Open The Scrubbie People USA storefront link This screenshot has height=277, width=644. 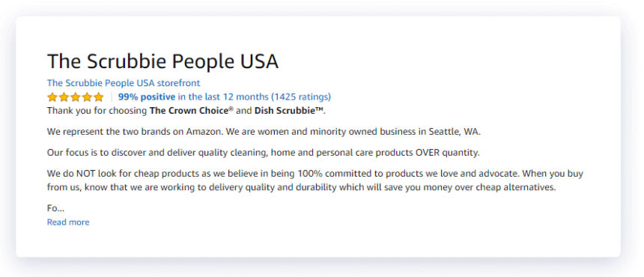pyautogui.click(x=124, y=83)
